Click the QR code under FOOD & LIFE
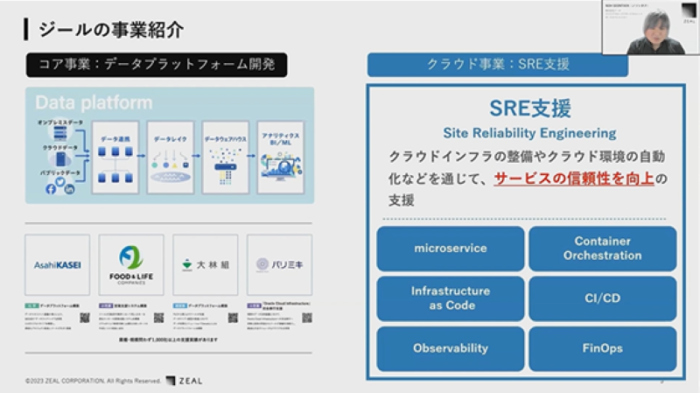 point(158,318)
